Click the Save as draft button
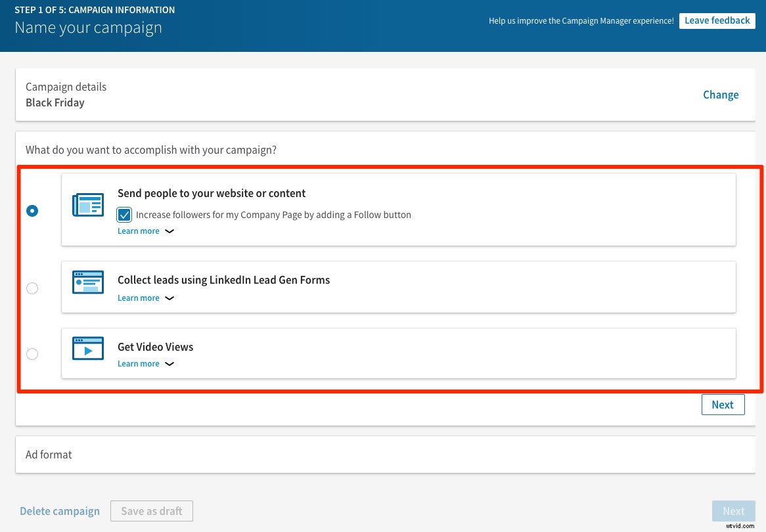Screen dimensions: 766x532 tap(151, 510)
